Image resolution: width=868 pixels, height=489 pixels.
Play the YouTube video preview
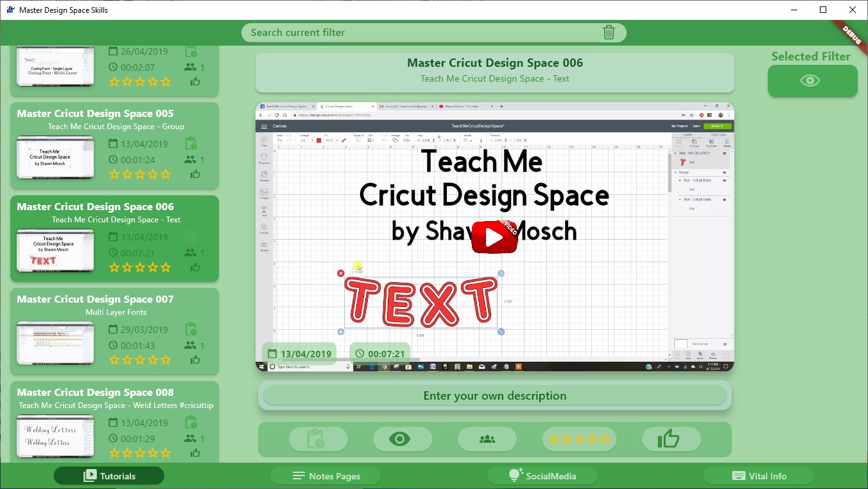tap(494, 238)
